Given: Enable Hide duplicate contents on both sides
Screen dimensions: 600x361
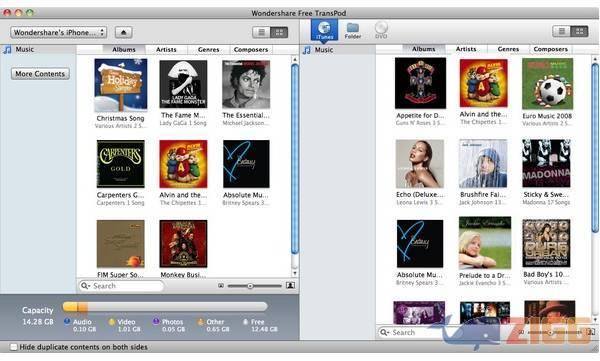Looking at the screenshot, I should pyautogui.click(x=13, y=347).
